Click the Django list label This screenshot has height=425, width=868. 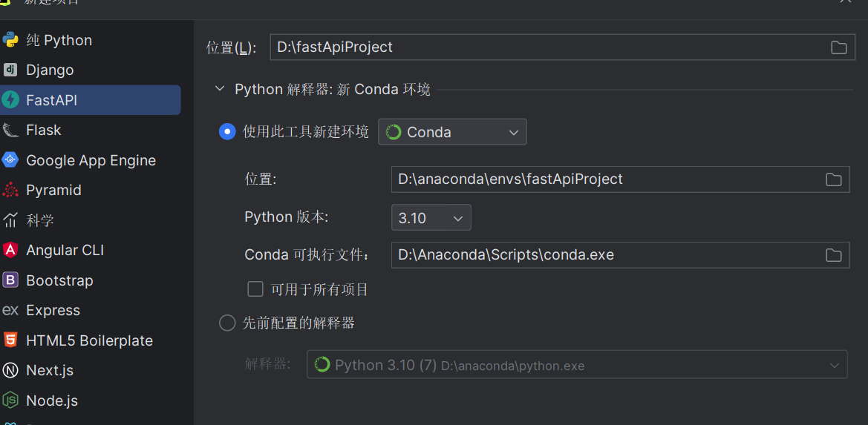click(x=50, y=70)
